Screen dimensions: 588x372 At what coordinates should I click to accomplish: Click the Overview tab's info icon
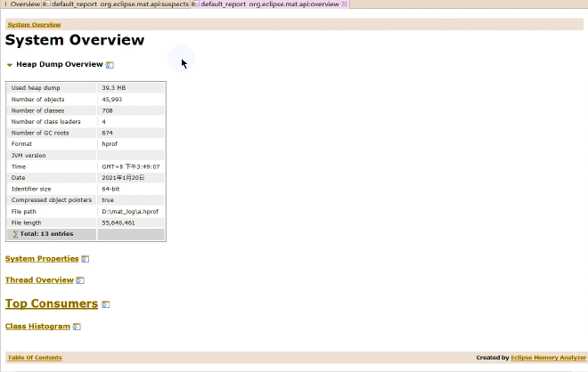(4, 4)
